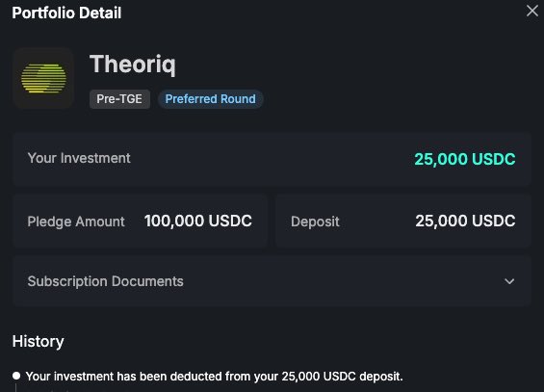Expand the Subscription Documents section
544x392 pixels.
[x=272, y=281]
